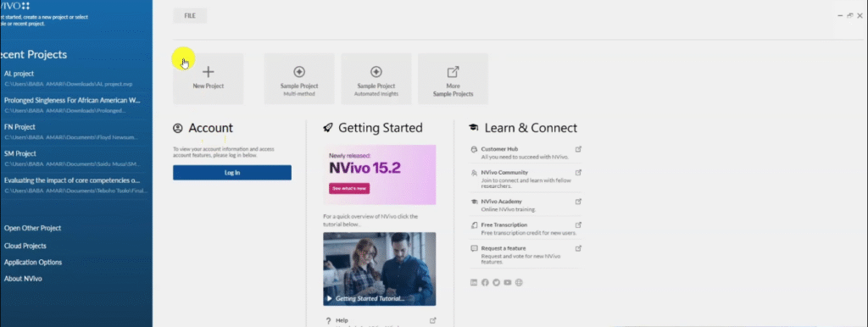The image size is (868, 327).
Task: Click the NVivo Community people icon
Action: point(474,173)
